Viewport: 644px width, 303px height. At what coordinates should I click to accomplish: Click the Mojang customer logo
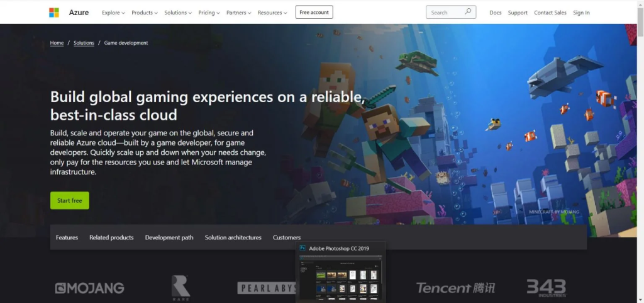point(89,288)
